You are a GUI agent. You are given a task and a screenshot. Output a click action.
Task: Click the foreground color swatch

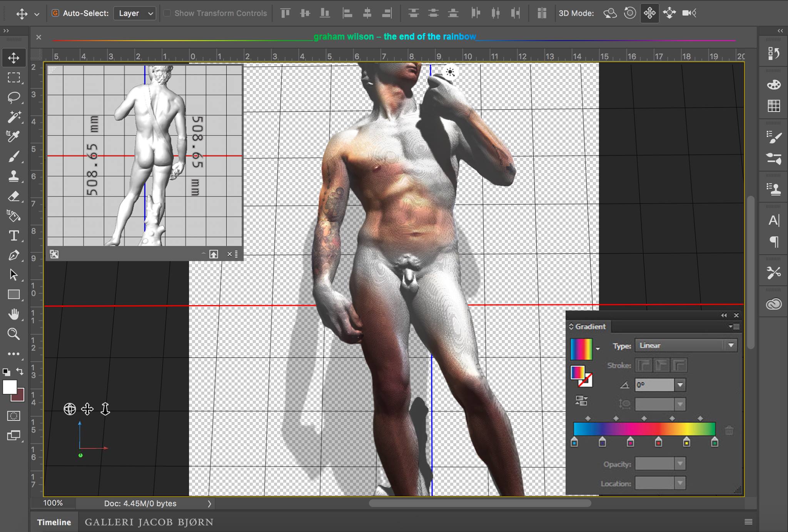[9, 387]
